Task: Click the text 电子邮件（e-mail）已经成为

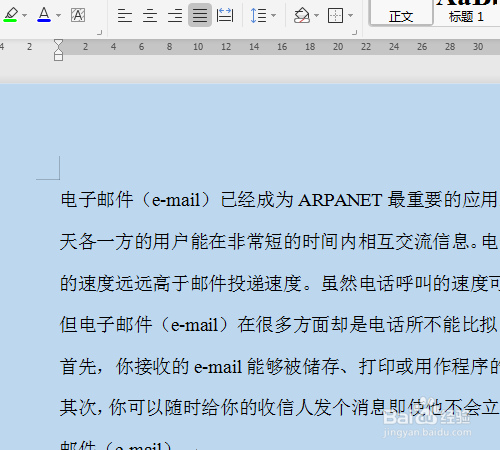Action: [177, 200]
